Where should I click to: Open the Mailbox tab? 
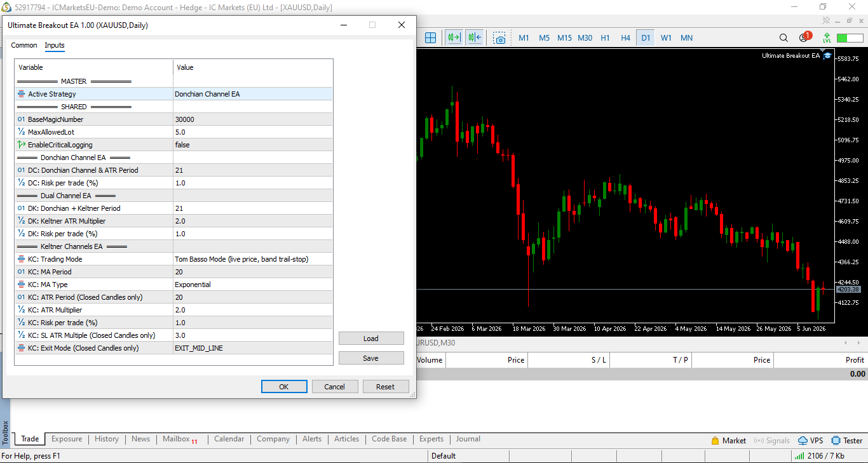180,439
